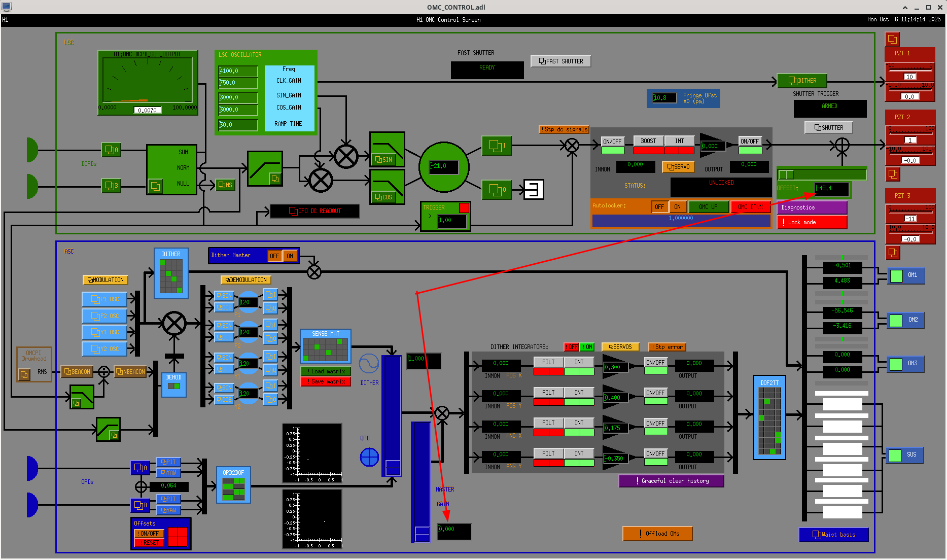Image resolution: width=947 pixels, height=560 pixels.
Task: Switch the Autolocker OFF
Action: 659,207
